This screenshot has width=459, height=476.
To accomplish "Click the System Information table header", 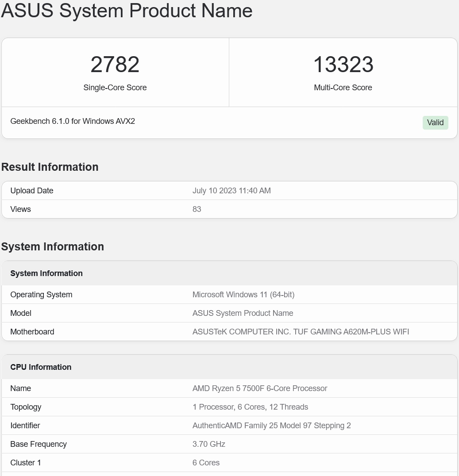I will 46,273.
